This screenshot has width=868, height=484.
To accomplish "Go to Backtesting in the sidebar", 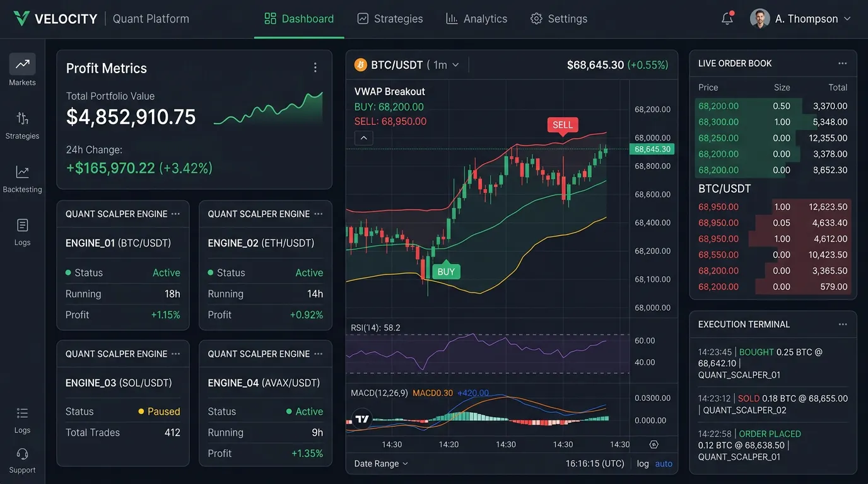I will pyautogui.click(x=22, y=179).
